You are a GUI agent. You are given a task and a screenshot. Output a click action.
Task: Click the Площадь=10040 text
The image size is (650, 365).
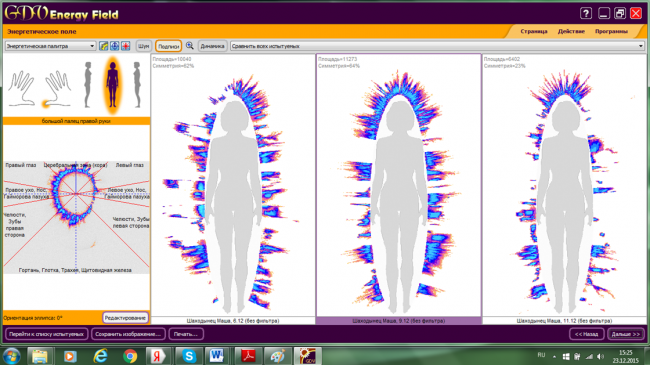172,59
